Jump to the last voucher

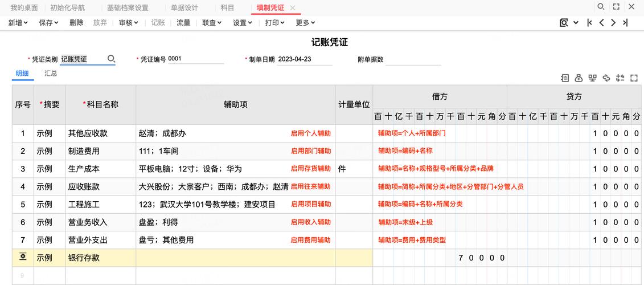coord(625,23)
